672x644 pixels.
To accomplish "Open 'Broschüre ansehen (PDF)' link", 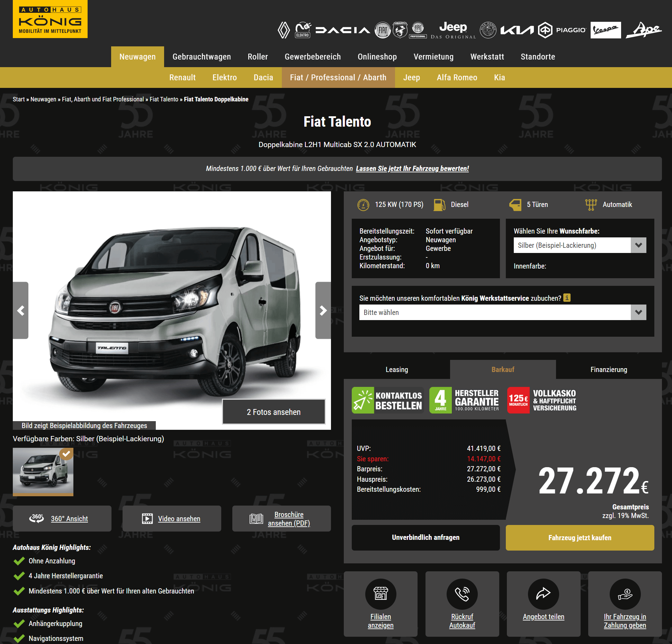I will 289,519.
